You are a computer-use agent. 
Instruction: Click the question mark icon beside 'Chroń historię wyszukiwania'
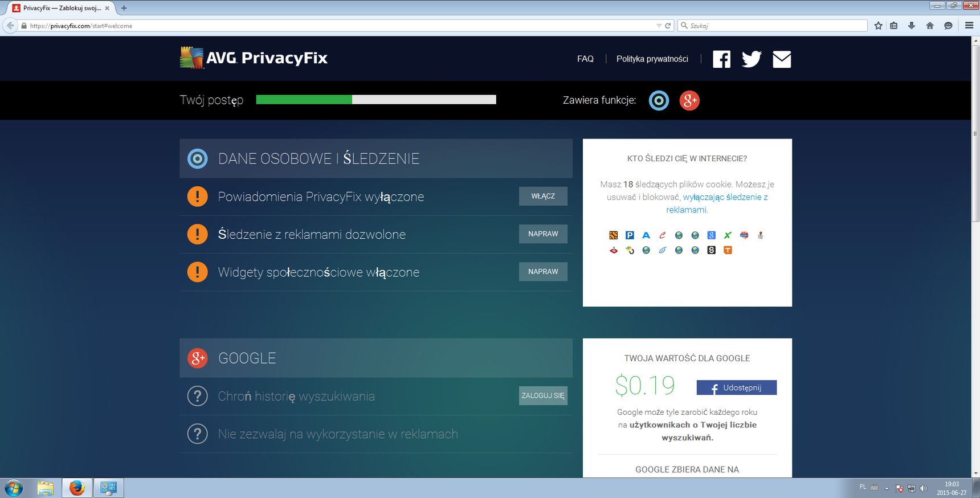coord(197,396)
